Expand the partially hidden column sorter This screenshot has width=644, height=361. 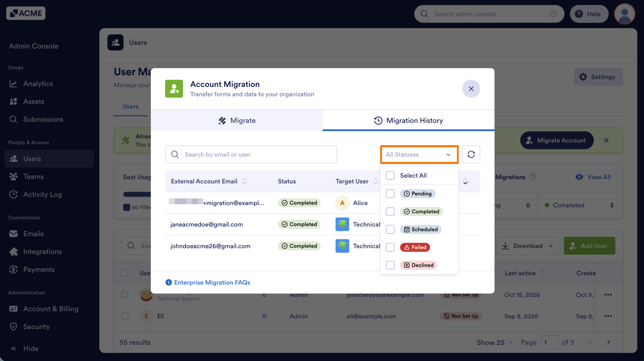click(465, 181)
